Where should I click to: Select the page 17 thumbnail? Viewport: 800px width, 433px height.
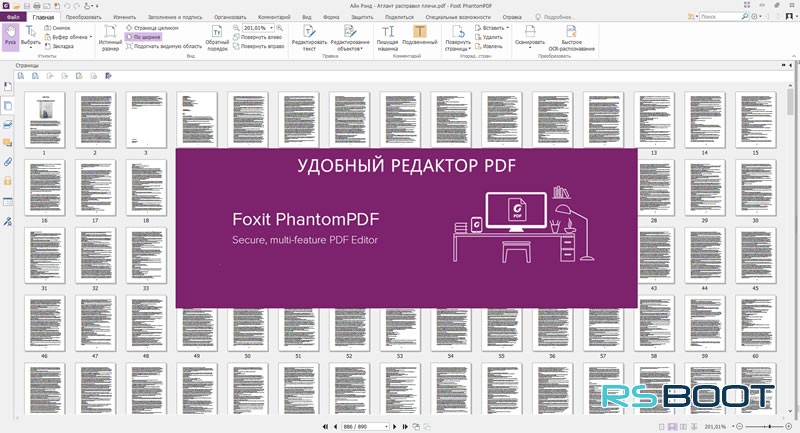95,188
